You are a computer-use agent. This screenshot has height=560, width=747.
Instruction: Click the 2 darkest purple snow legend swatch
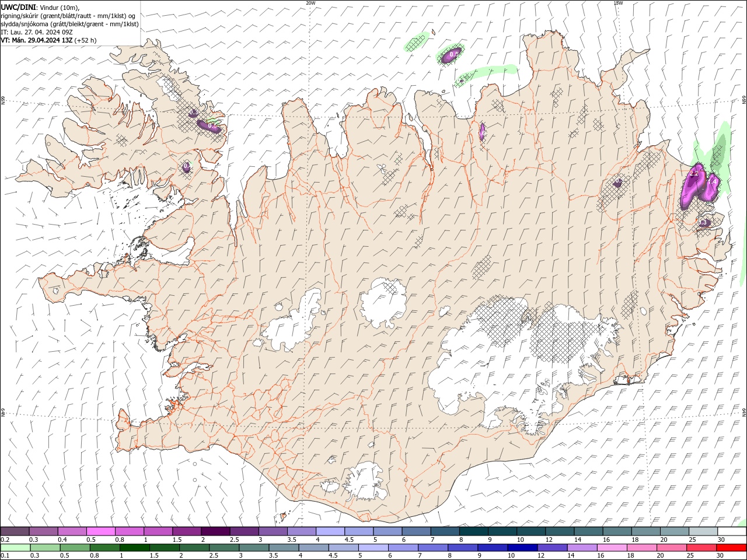point(215,531)
